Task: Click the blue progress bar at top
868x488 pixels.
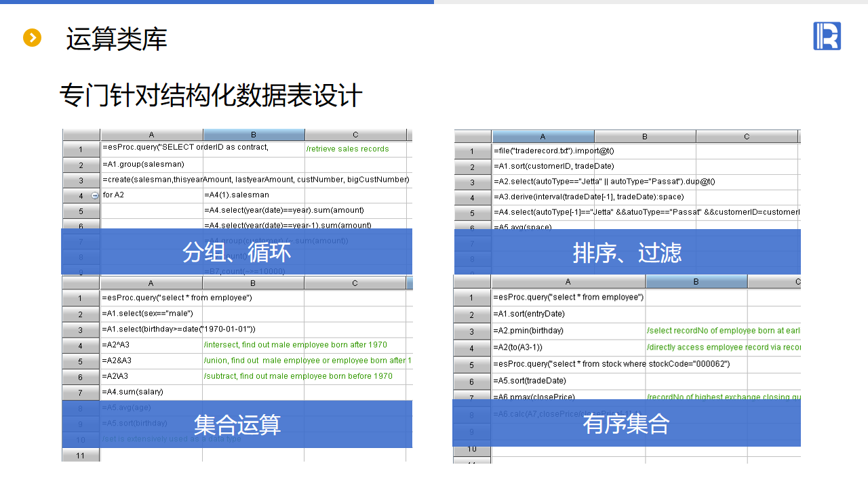Action: pos(217,2)
